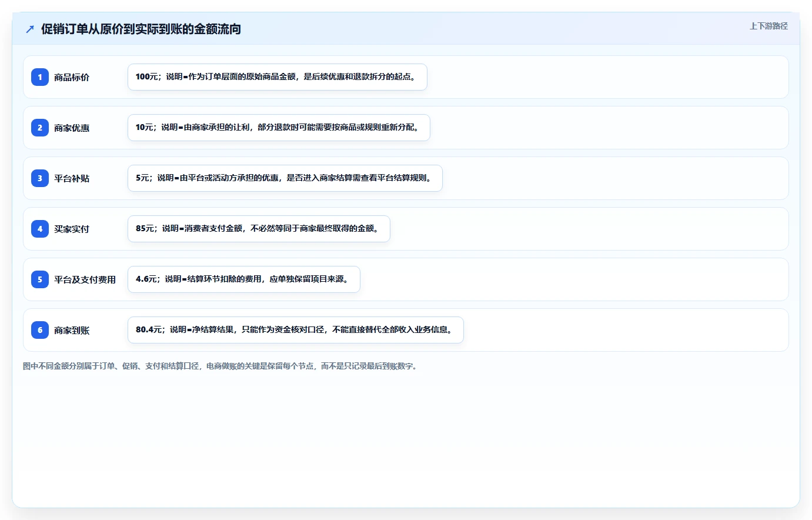Image resolution: width=812 pixels, height=520 pixels.
Task: Click the 85元 buyer payment description box
Action: click(x=259, y=229)
